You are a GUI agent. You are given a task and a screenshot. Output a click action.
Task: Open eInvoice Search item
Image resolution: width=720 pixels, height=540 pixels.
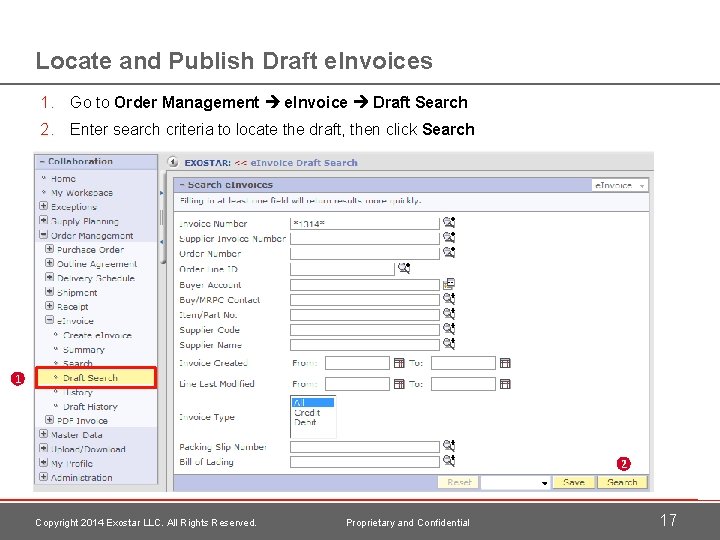pos(78,364)
